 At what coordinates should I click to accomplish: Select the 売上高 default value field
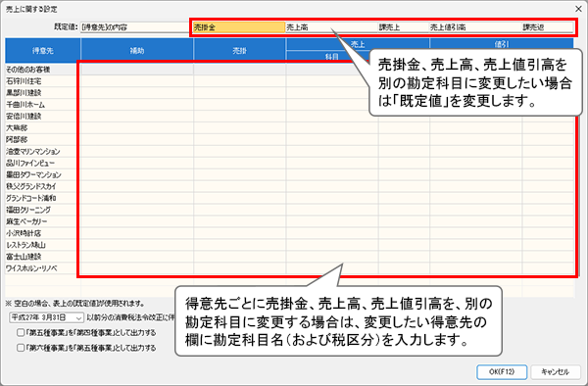(x=332, y=27)
